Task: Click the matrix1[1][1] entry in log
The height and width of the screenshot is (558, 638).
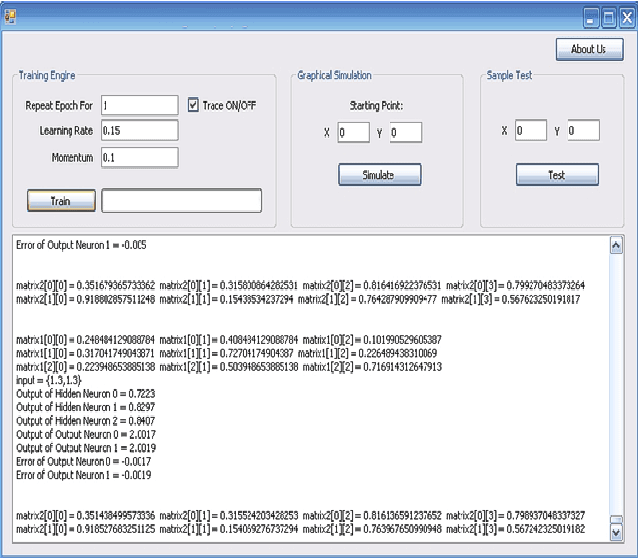Action: point(226,353)
